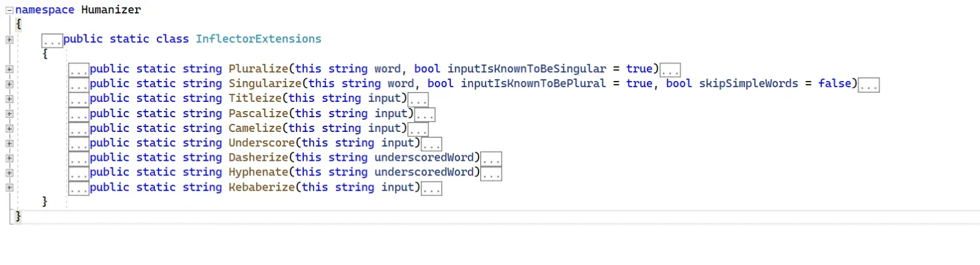
Task: Open collapsed body box after Underscore signature
Action: pyautogui.click(x=431, y=144)
